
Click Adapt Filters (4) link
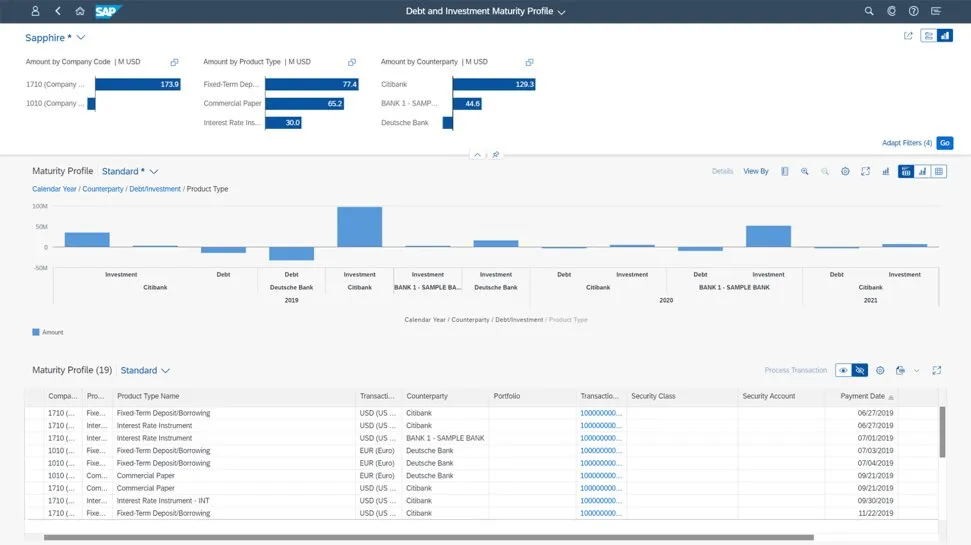[906, 143]
